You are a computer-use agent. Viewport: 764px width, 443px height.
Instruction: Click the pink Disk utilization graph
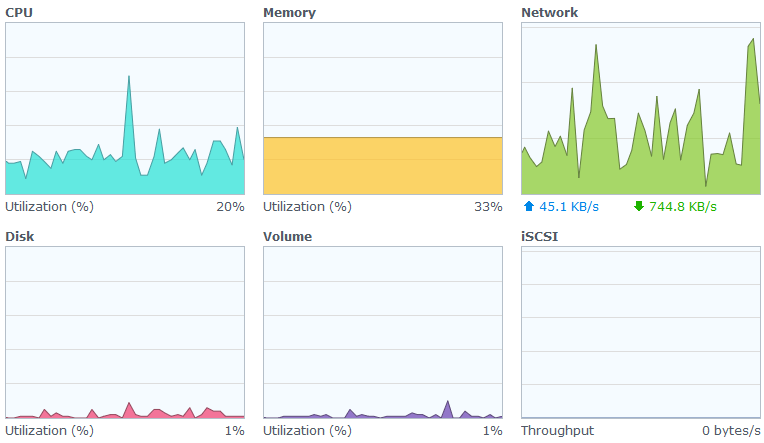(128, 410)
